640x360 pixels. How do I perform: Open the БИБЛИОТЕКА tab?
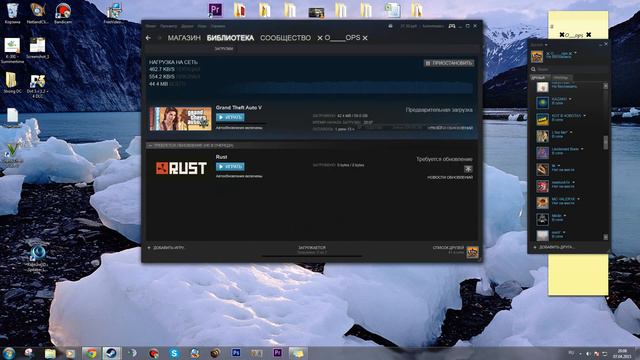tap(230, 38)
